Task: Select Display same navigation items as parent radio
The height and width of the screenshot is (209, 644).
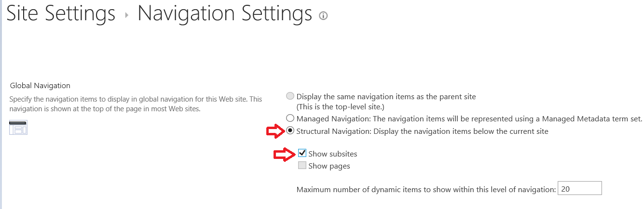Action: pyautogui.click(x=290, y=96)
